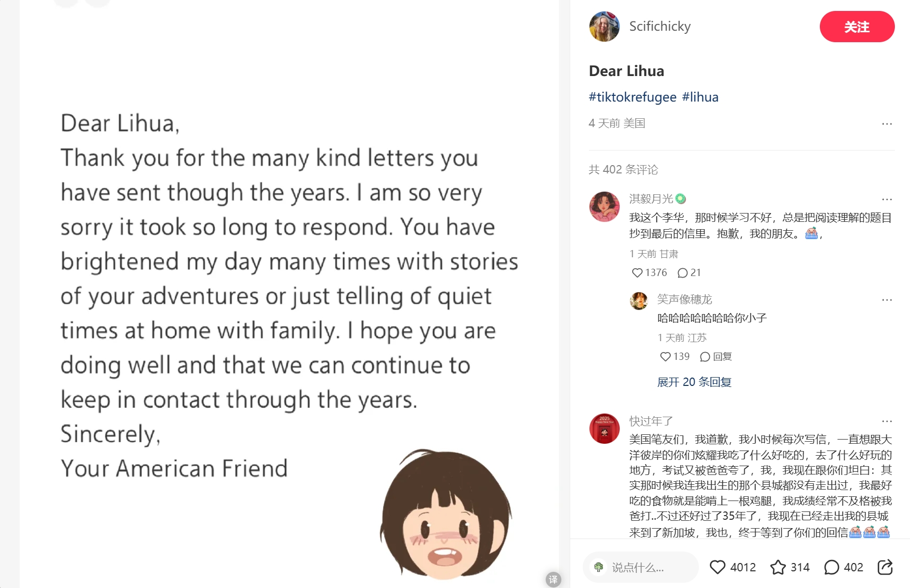Image resolution: width=910 pixels, height=588 pixels.
Task: Open Scifichicky's profile avatar
Action: [x=604, y=27]
